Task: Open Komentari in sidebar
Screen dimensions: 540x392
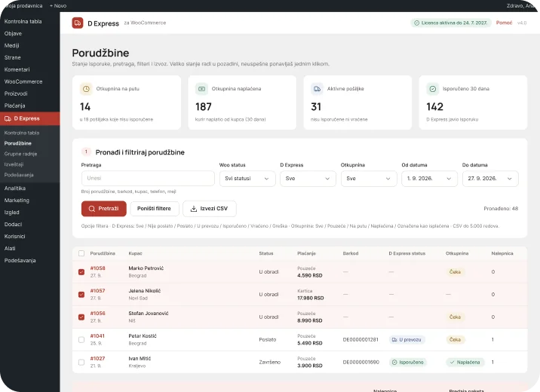Action: 17,69
